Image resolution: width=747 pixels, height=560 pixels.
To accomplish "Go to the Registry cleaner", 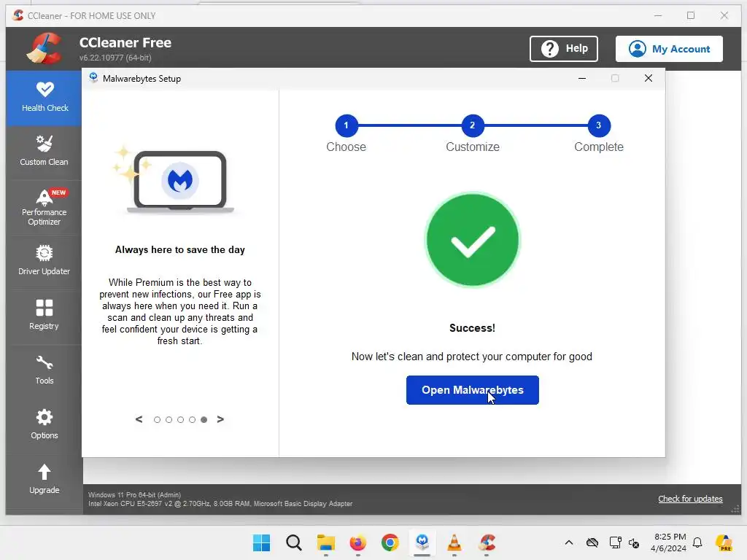I will (44, 315).
